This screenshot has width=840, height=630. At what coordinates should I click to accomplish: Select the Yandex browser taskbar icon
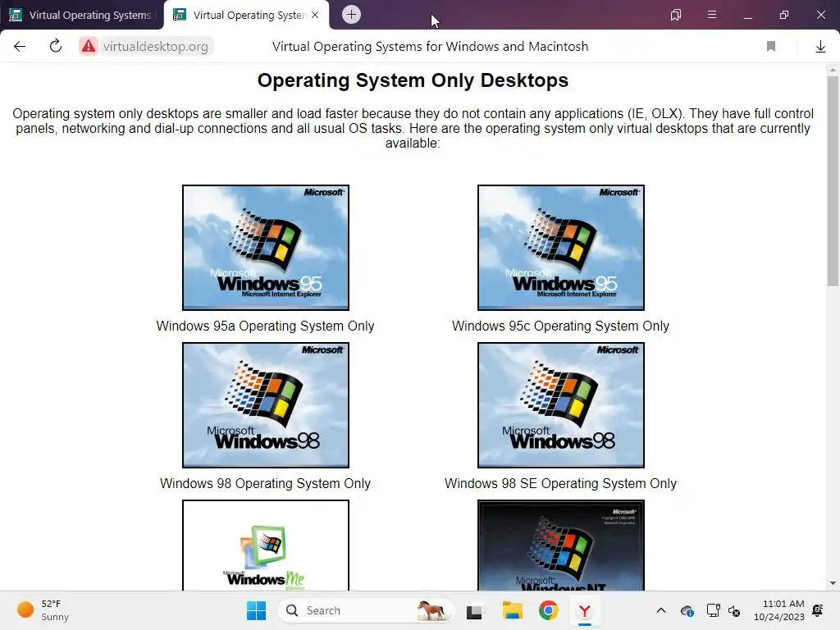click(584, 610)
